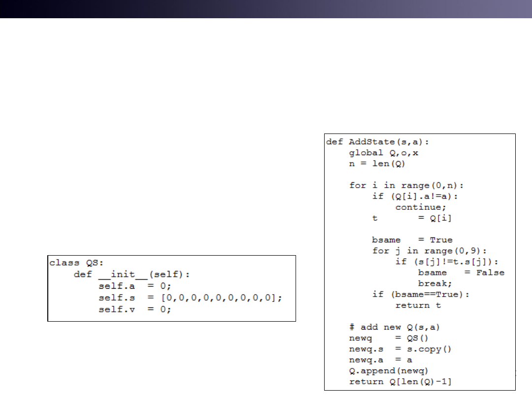Click the 'continue;' statement
The image size is (532, 399).
point(421,207)
